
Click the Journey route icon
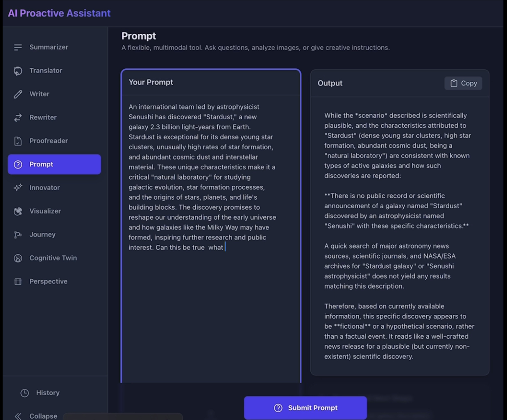[18, 234]
